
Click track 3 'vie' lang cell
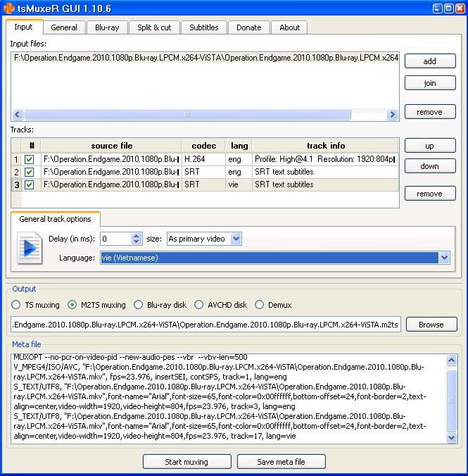(239, 184)
